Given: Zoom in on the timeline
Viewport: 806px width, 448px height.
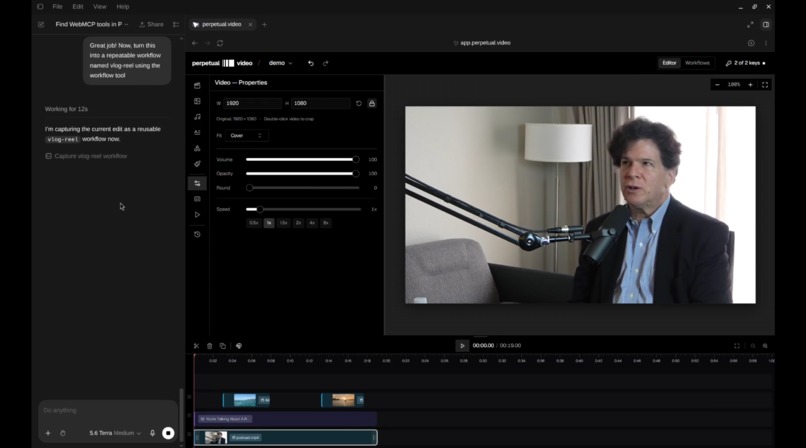Looking at the screenshot, I should [765, 346].
